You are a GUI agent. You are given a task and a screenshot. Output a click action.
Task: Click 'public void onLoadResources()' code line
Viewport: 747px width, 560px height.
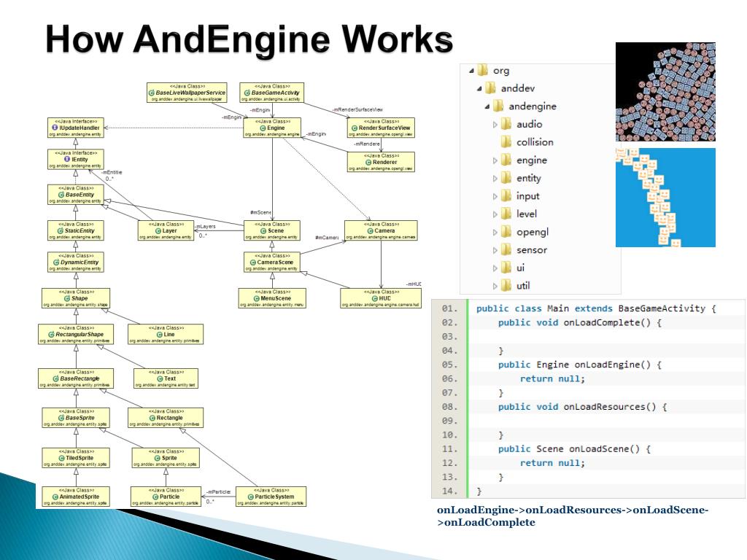583,407
